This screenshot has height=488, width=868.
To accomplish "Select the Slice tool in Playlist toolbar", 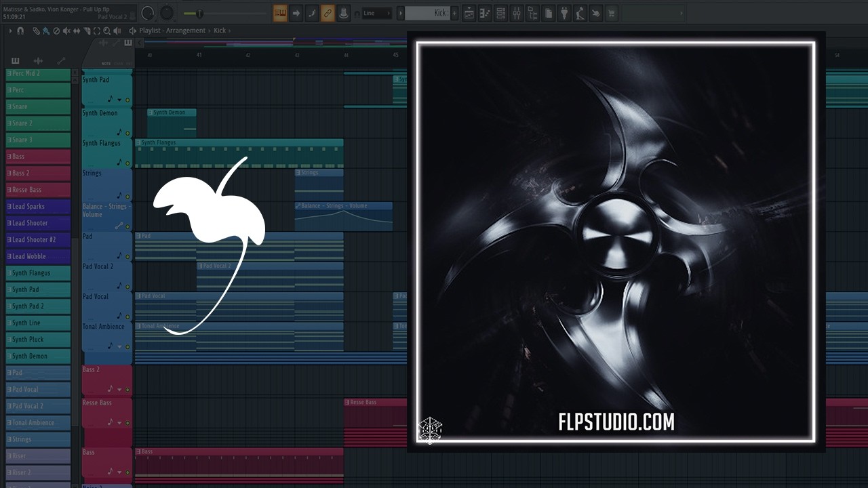I will click(x=87, y=30).
